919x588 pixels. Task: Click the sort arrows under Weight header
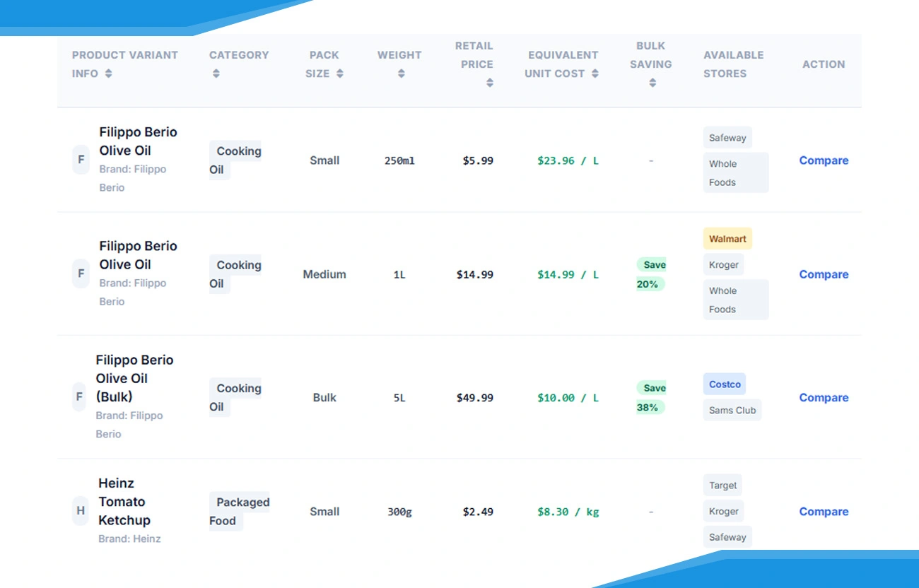pos(401,73)
